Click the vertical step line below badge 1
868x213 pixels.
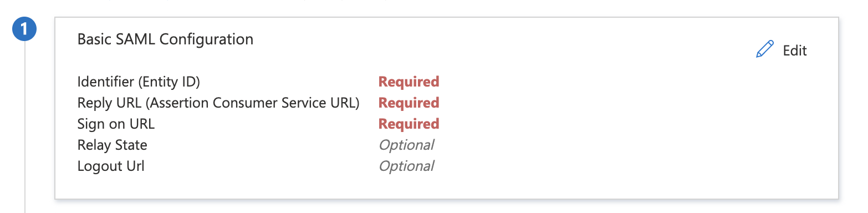[25, 128]
